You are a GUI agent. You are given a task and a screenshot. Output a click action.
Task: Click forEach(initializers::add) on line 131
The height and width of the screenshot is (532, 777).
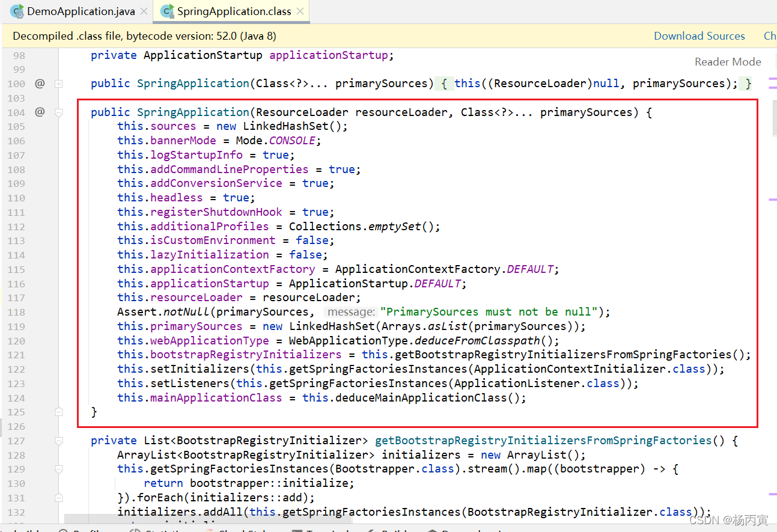[x=223, y=498]
